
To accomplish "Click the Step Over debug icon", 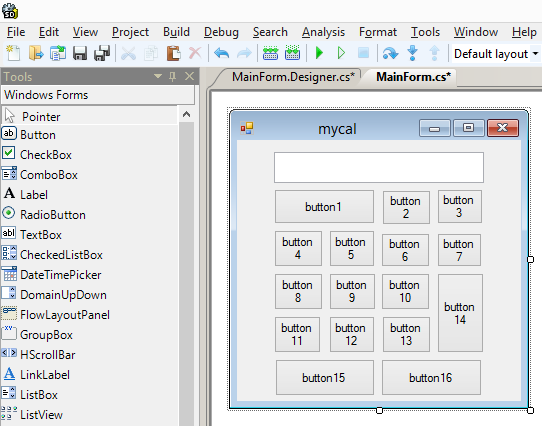I will tap(390, 53).
